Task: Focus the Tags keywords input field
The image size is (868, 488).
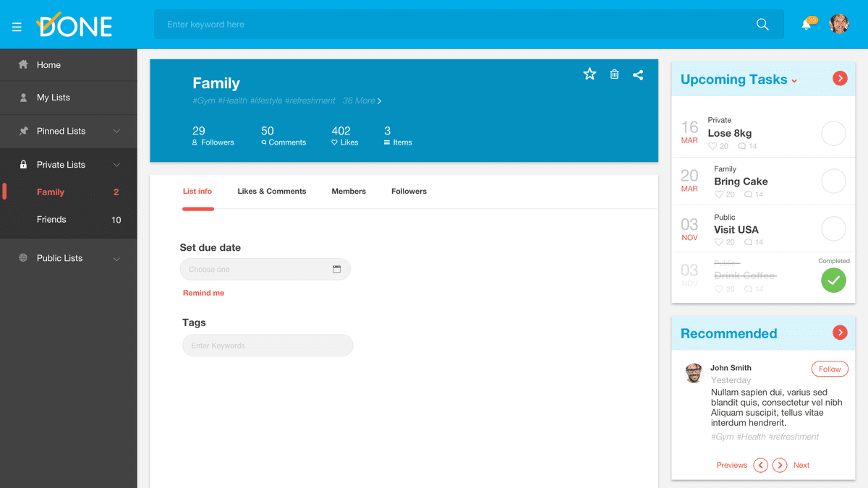Action: coord(267,346)
